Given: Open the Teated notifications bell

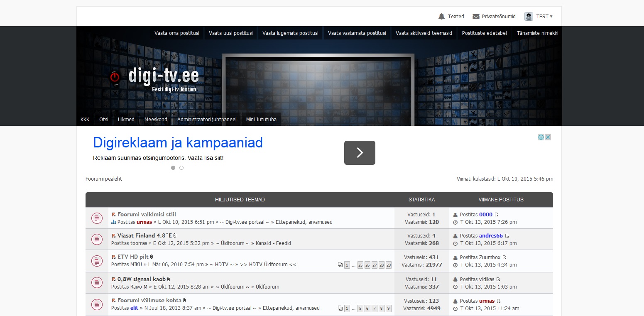Looking at the screenshot, I should [x=441, y=17].
